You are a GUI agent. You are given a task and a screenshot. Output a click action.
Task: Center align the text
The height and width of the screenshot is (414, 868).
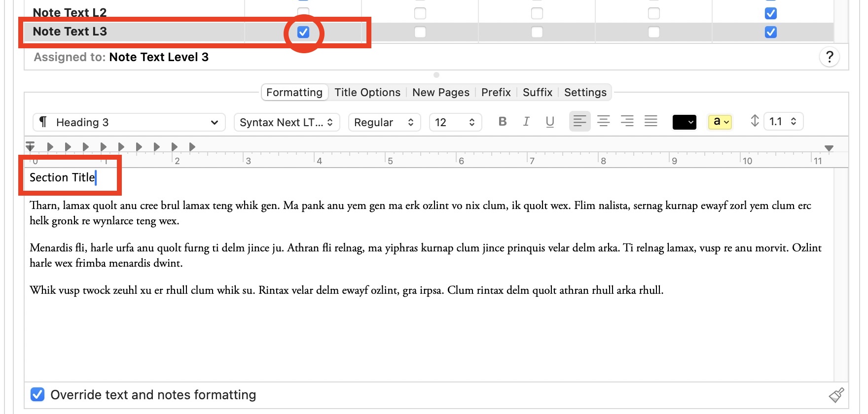[603, 121]
